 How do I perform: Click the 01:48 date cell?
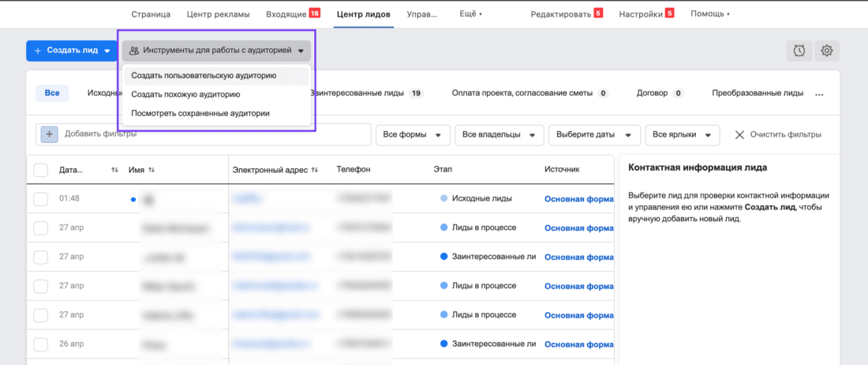(69, 198)
